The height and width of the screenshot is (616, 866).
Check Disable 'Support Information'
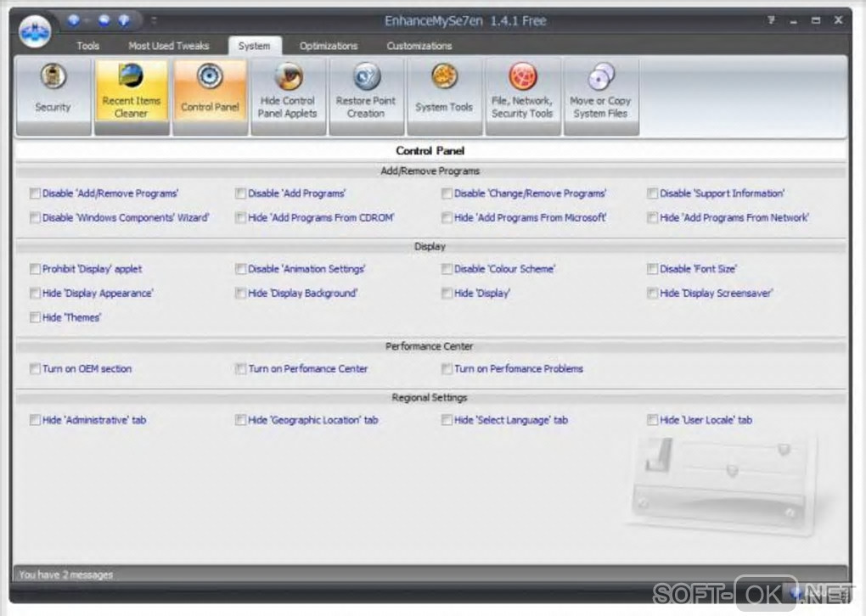tap(652, 193)
